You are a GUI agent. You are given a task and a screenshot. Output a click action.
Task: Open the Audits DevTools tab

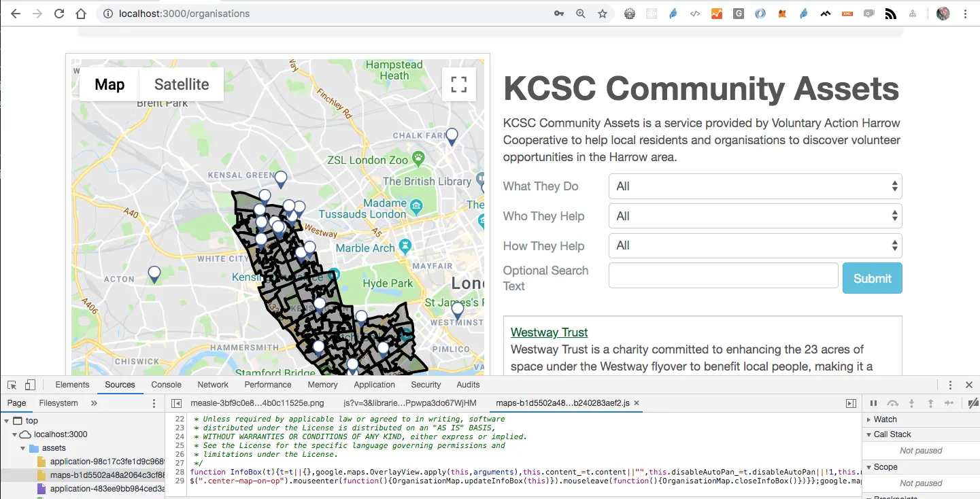tap(468, 385)
